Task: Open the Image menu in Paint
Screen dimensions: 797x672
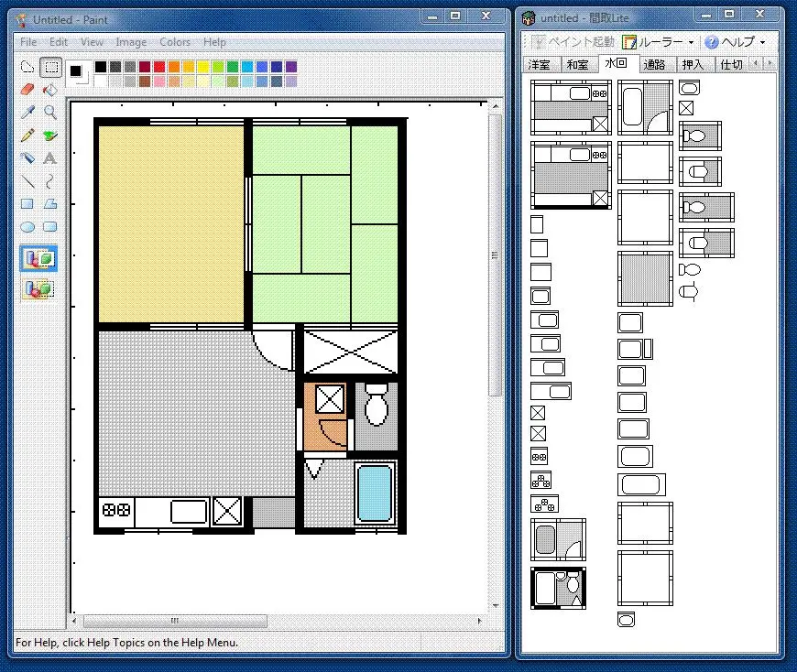Action: (131, 42)
